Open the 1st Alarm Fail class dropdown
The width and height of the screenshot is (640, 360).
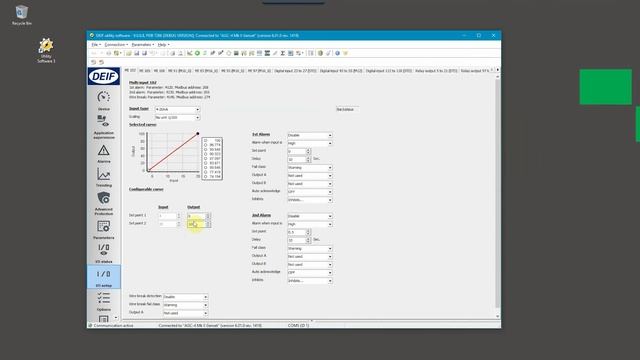pos(310,168)
